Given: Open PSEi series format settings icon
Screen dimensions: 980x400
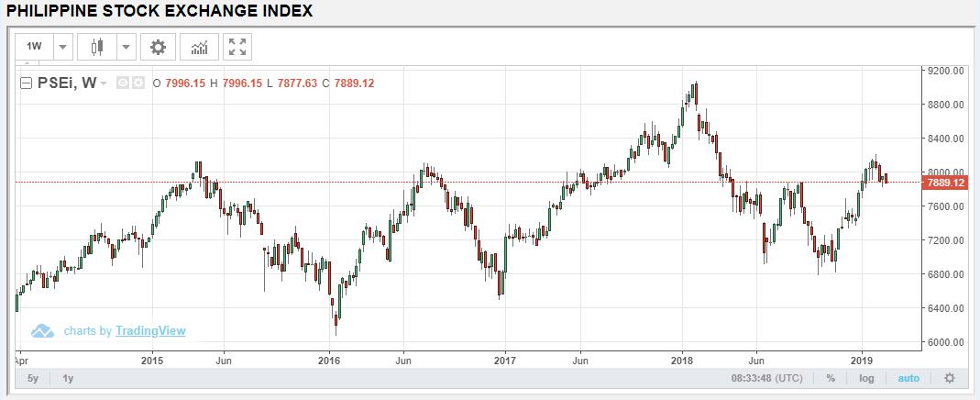Looking at the screenshot, I should pyautogui.click(x=138, y=83).
